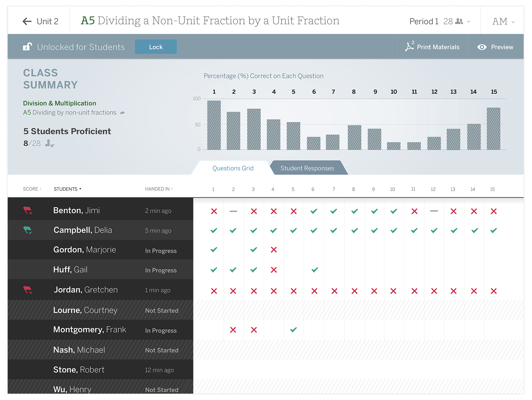Click the chart's question 13 number label
Image resolution: width=532 pixels, height=400 pixels.
453,92
